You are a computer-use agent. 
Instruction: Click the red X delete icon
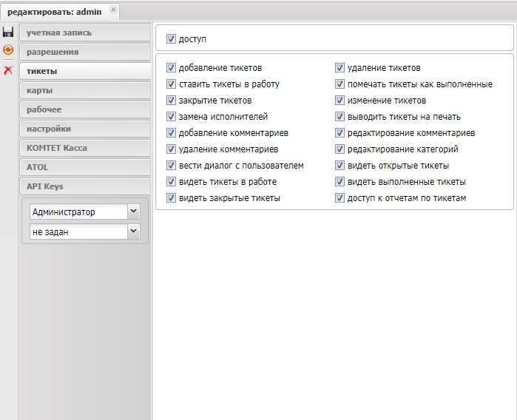pos(8,70)
